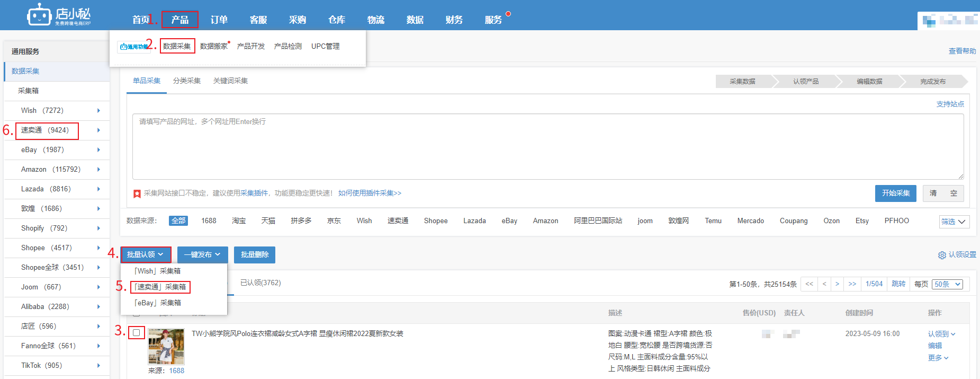Viewport: 980px width, 379px height.
Task: Open the 采集插件 link
Action: pyautogui.click(x=254, y=193)
